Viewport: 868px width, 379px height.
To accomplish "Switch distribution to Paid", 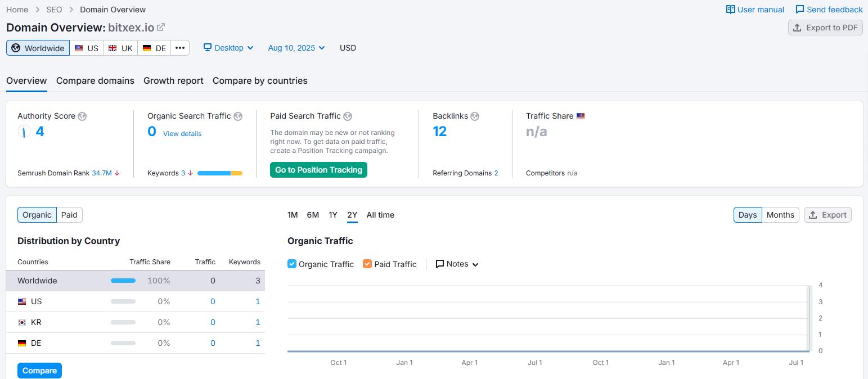I will [69, 215].
